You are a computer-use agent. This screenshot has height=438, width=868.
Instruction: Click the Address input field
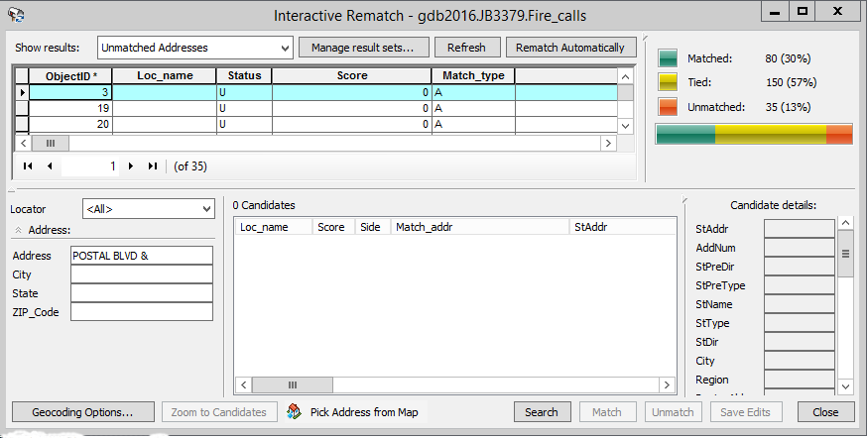142,256
